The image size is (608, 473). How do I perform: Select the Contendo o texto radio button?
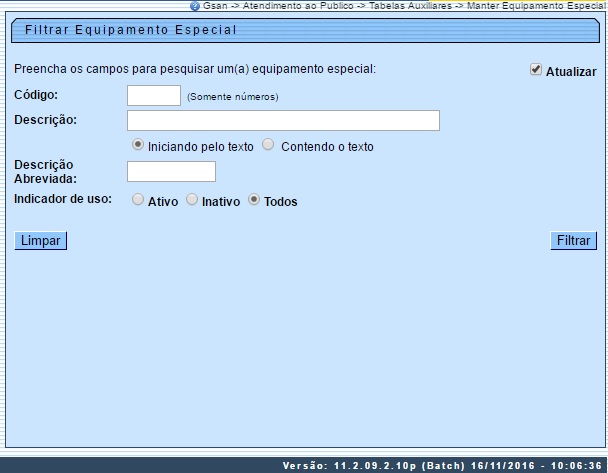coord(268,145)
